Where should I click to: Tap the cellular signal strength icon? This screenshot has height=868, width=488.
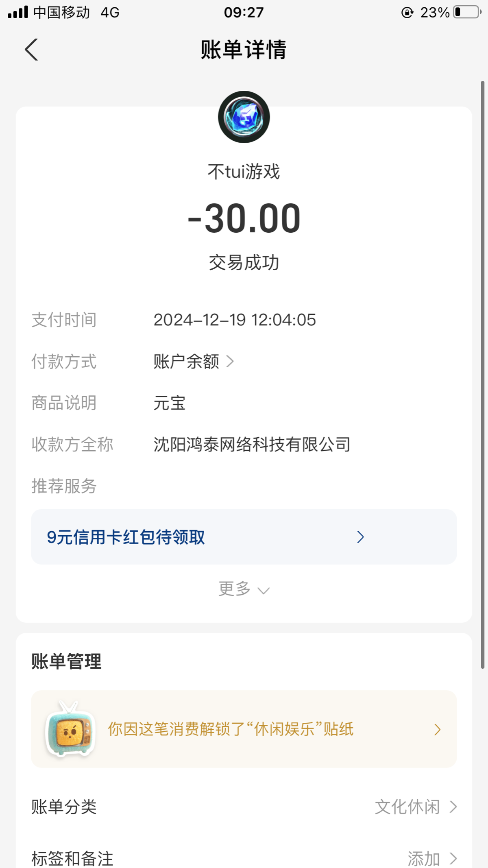pyautogui.click(x=18, y=12)
